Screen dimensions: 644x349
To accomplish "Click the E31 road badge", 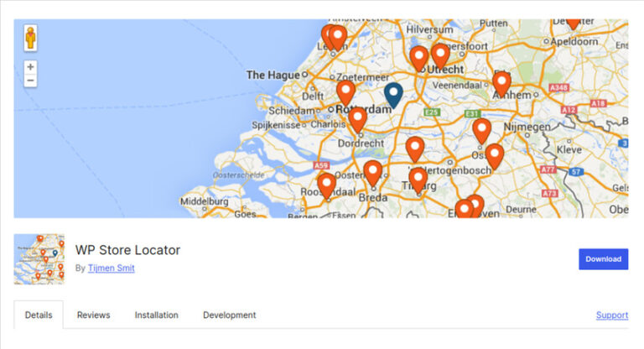I will [x=472, y=114].
